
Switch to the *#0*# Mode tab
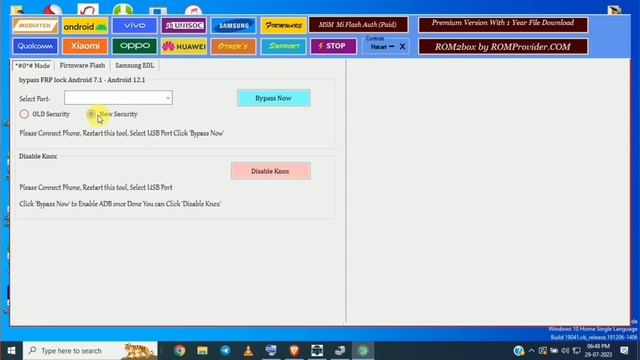(x=33, y=66)
